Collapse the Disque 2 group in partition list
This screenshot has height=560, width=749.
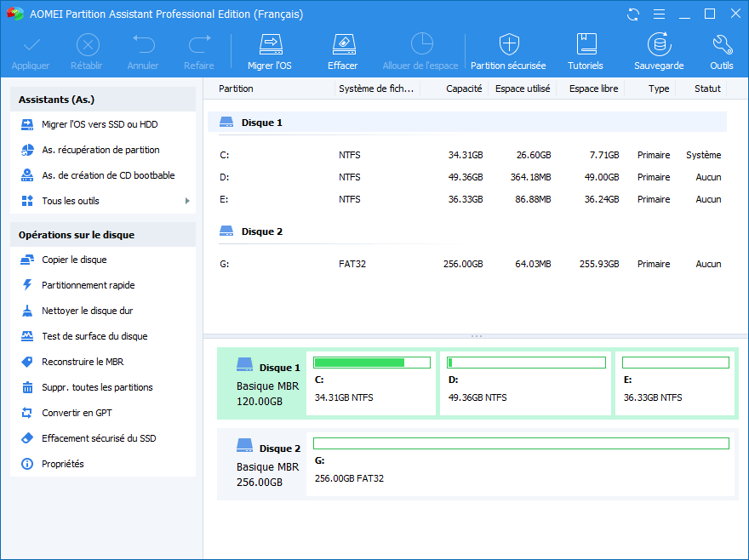227,231
